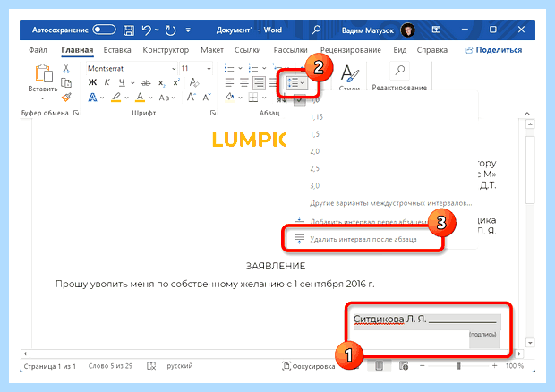Viewport: 555px width, 392px height.
Task: Expand the Paste options arrow under Вставить
Action: click(x=42, y=98)
